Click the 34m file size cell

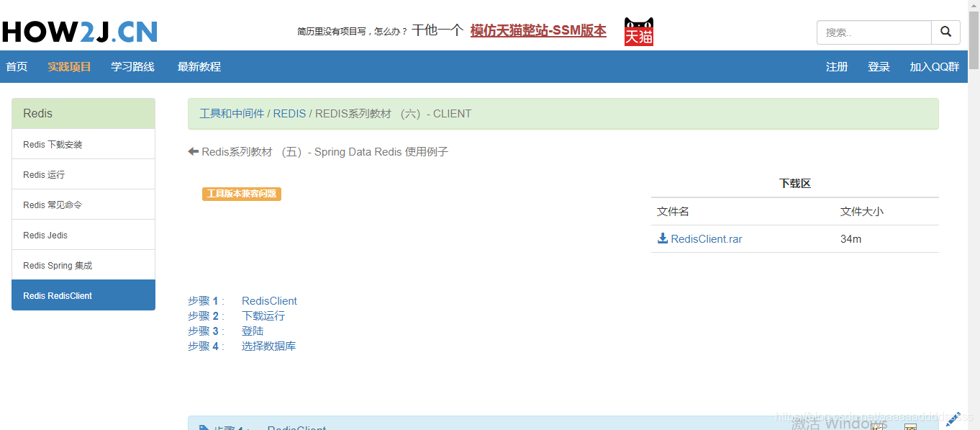pos(850,238)
